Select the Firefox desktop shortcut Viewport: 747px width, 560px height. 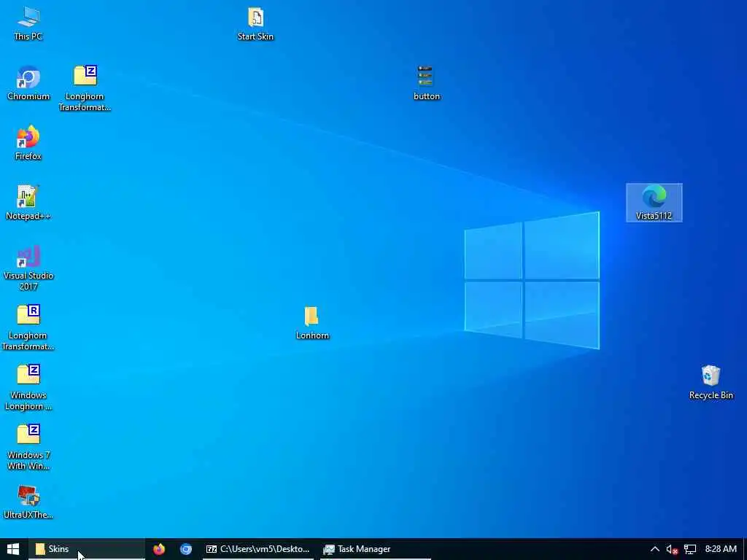[28, 144]
